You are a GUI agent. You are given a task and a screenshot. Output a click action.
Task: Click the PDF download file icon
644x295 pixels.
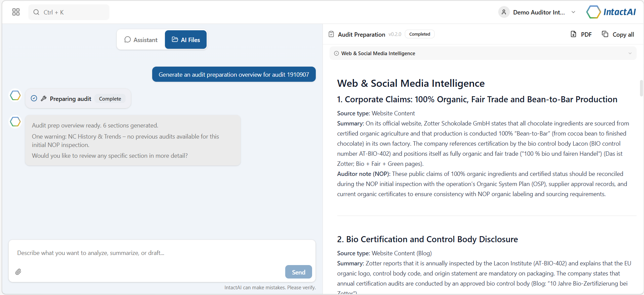pyautogui.click(x=573, y=34)
